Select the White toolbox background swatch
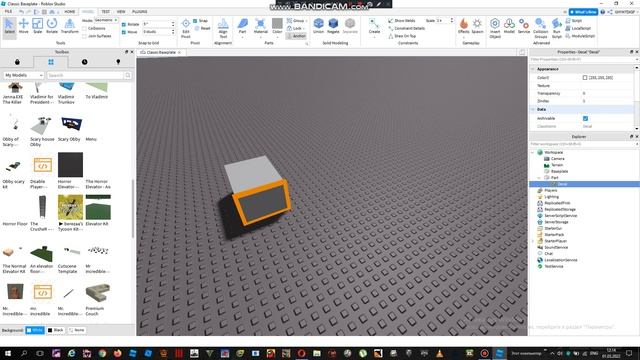The width and height of the screenshot is (640, 360). click(x=35, y=330)
